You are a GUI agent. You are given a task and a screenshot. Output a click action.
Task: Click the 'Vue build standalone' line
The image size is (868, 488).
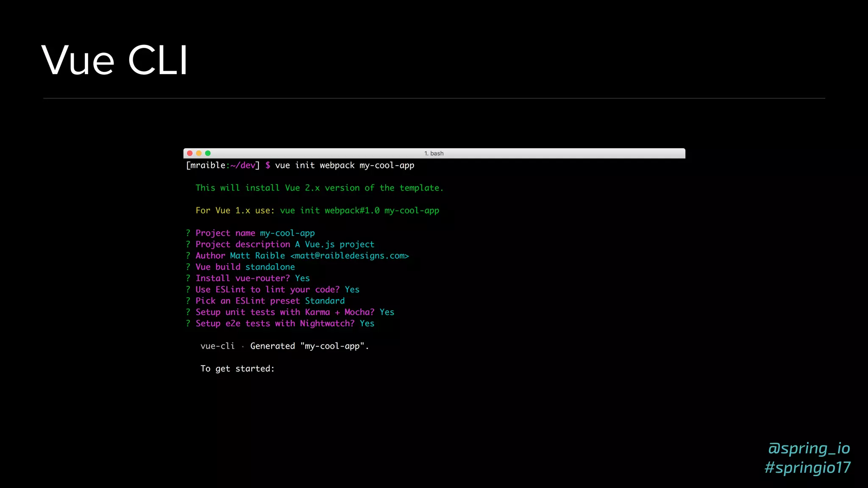point(245,267)
